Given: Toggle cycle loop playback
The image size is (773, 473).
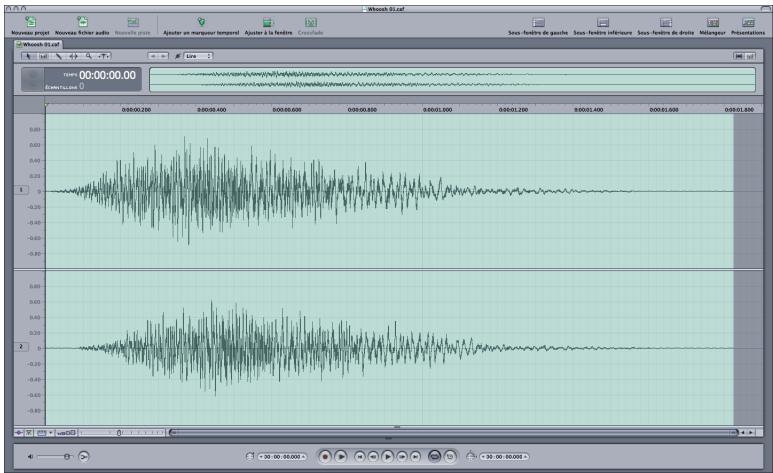Looking at the screenshot, I should pyautogui.click(x=434, y=457).
